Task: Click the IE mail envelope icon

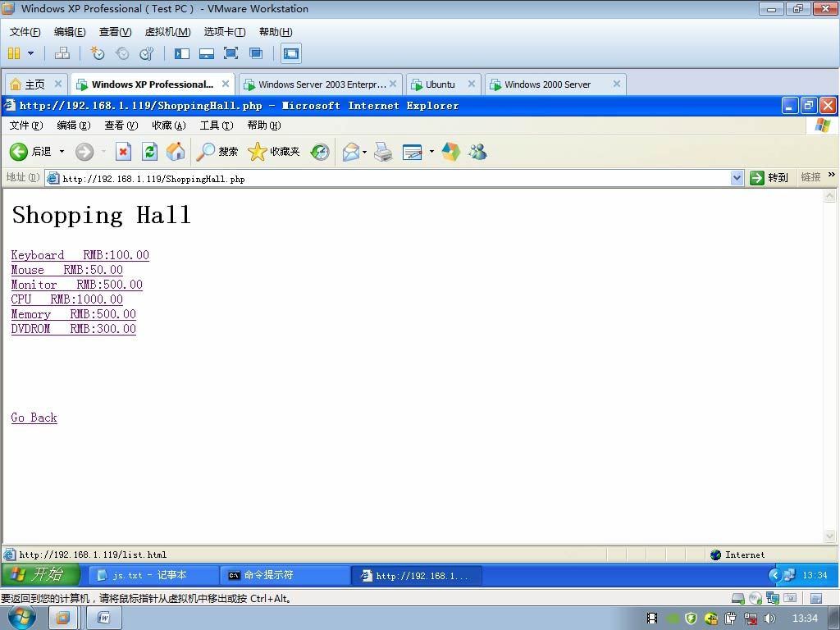Action: point(351,152)
